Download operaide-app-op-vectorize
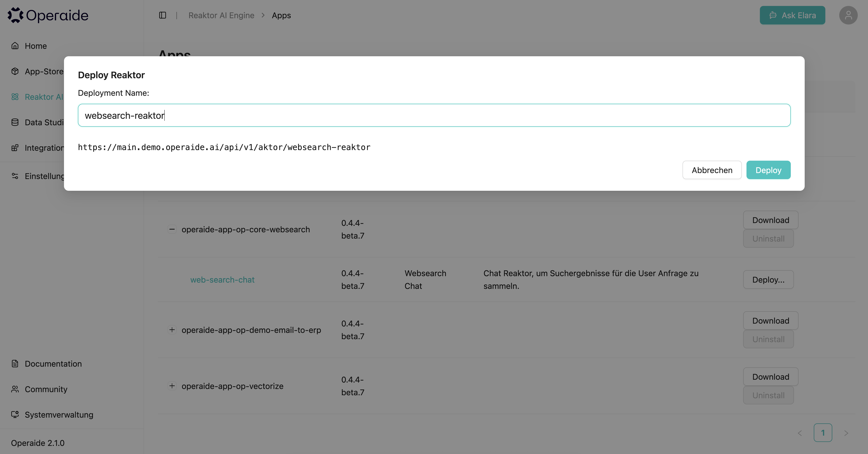Image resolution: width=868 pixels, height=454 pixels. [x=771, y=376]
